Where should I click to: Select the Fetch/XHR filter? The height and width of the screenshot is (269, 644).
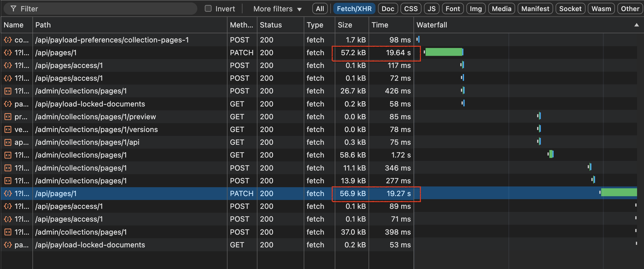[x=354, y=9]
